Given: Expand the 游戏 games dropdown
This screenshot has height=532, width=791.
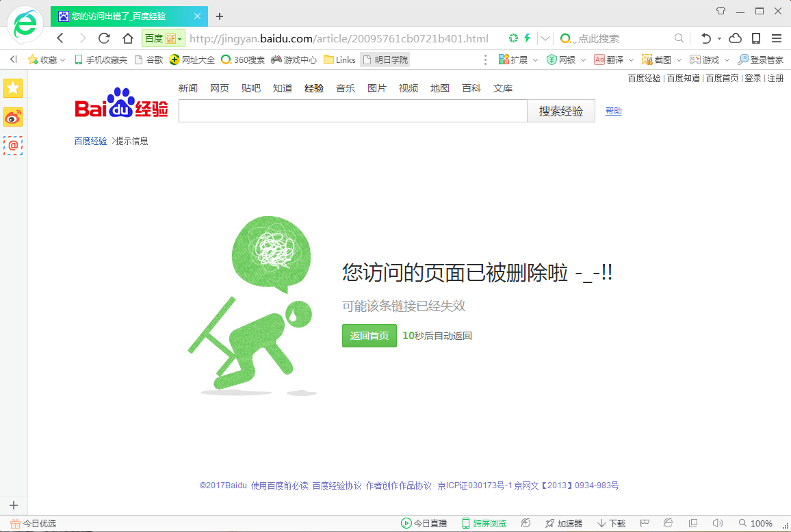Looking at the screenshot, I should (x=727, y=60).
